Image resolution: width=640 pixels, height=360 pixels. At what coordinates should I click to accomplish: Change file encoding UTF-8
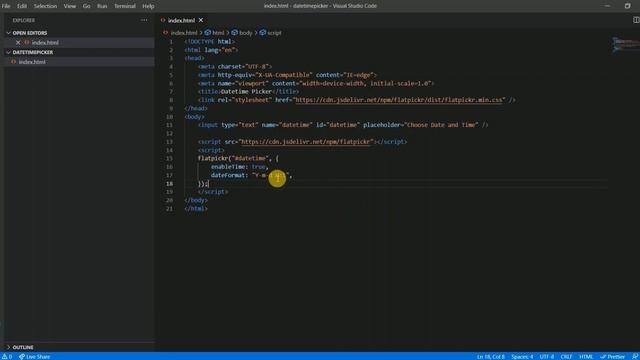pyautogui.click(x=547, y=356)
